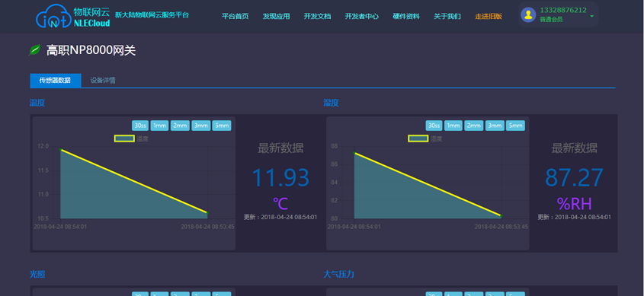The height and width of the screenshot is (296, 644).
Task: Click the green leaf icon beside 高职NP8000网关
Action: point(35,50)
